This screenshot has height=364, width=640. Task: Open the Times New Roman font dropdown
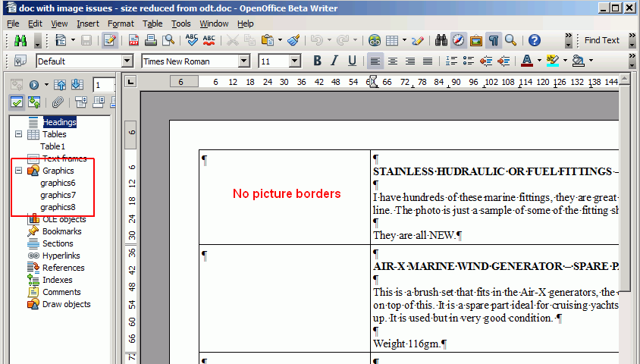point(244,61)
